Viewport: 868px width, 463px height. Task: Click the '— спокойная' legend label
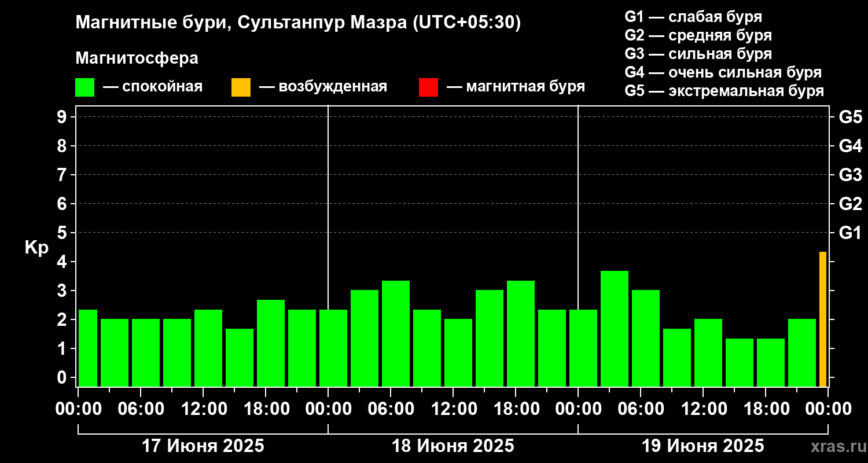point(153,87)
